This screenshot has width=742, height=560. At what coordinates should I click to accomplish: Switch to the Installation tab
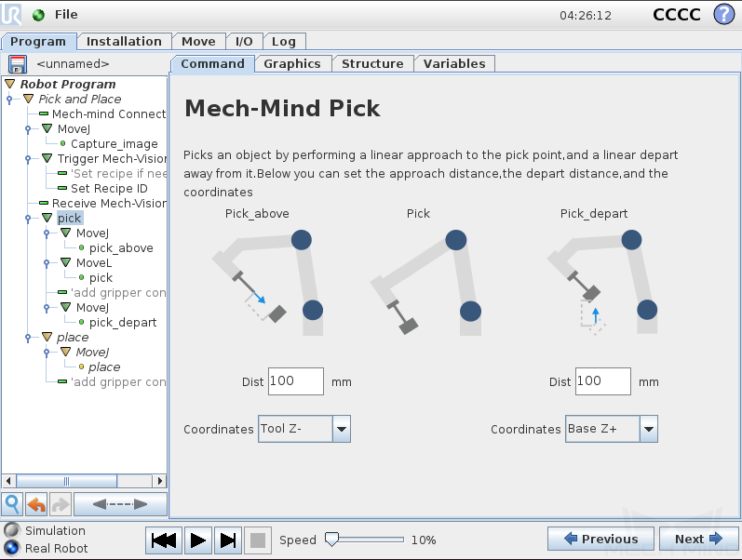tap(124, 42)
